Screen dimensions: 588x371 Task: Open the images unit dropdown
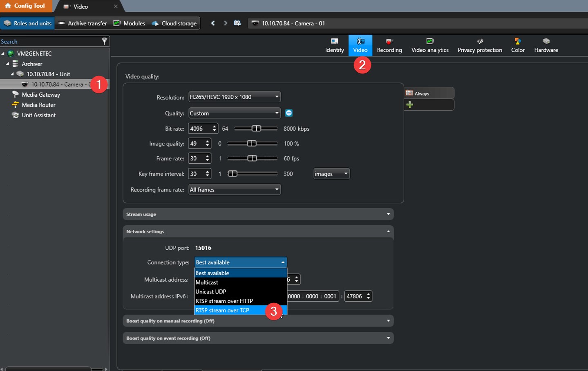coord(331,173)
